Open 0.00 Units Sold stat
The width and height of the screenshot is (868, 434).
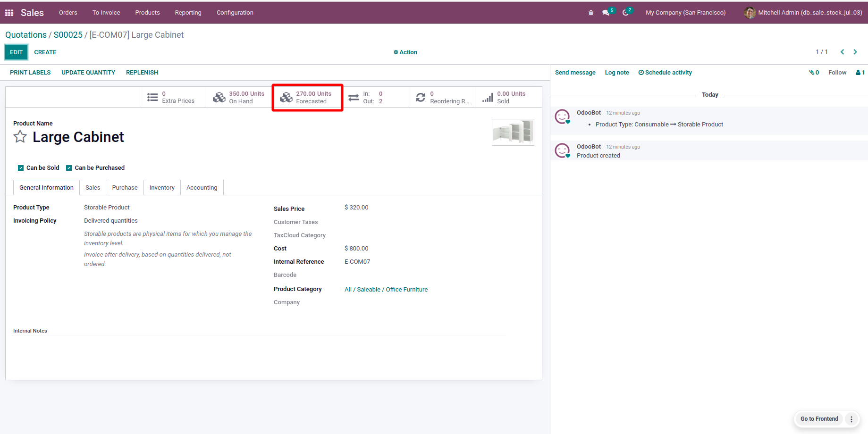(508, 97)
